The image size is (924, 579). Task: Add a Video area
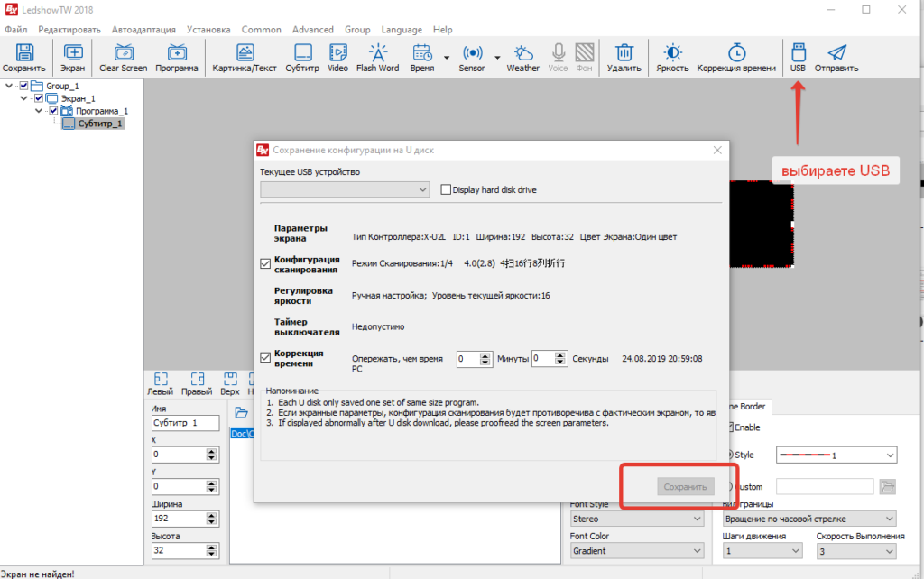[337, 58]
